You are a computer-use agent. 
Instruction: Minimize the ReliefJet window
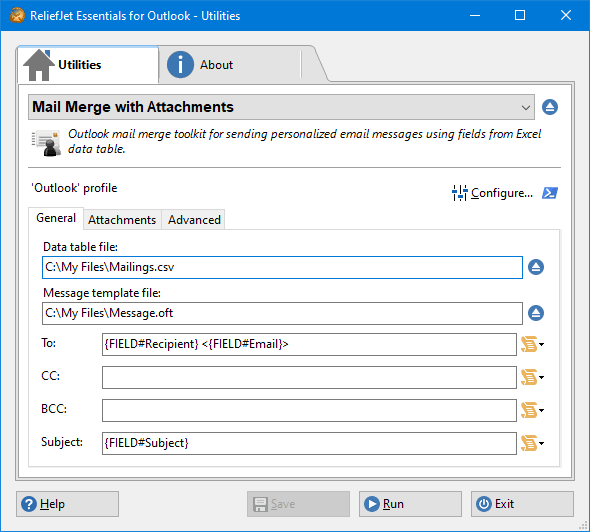point(475,15)
